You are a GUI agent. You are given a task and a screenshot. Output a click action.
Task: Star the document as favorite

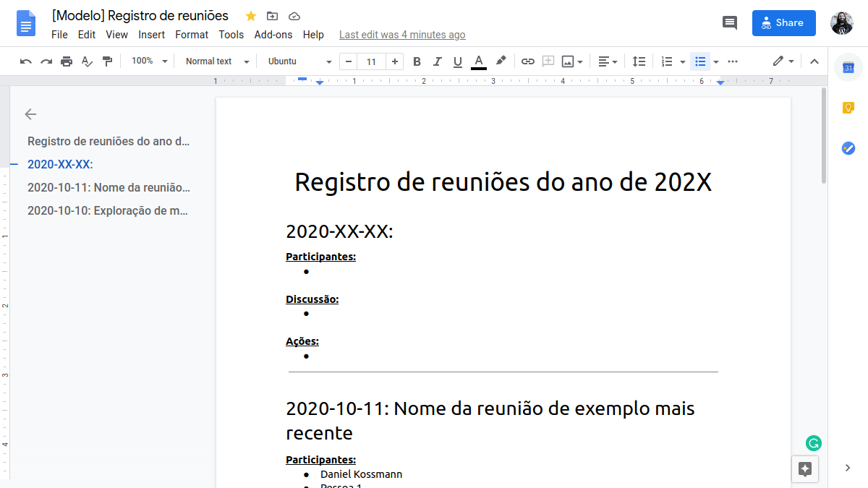[x=251, y=16]
